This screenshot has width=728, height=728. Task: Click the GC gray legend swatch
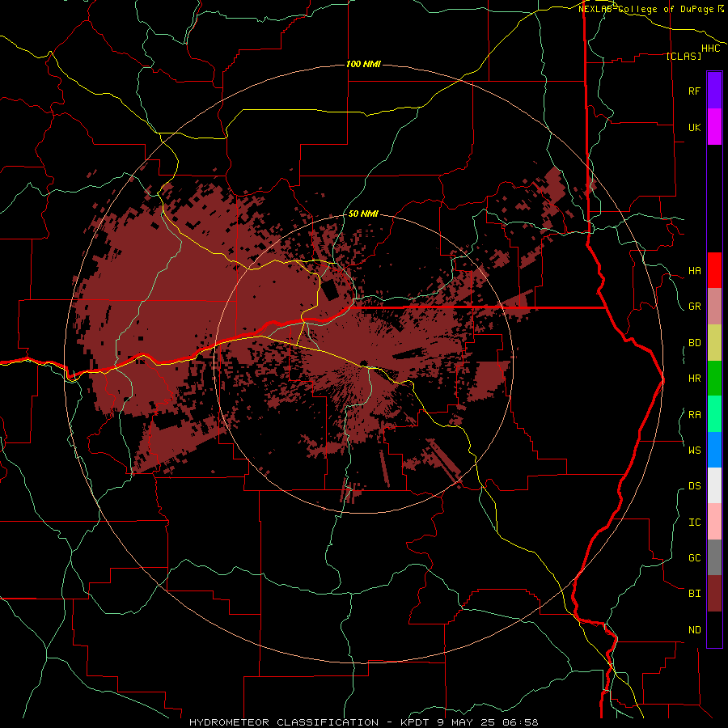(x=714, y=557)
